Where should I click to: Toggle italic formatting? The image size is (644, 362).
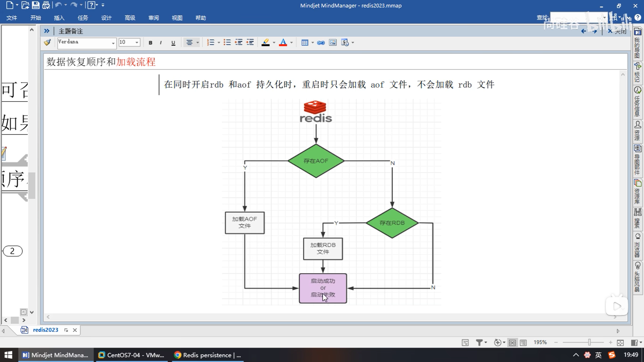tap(161, 43)
